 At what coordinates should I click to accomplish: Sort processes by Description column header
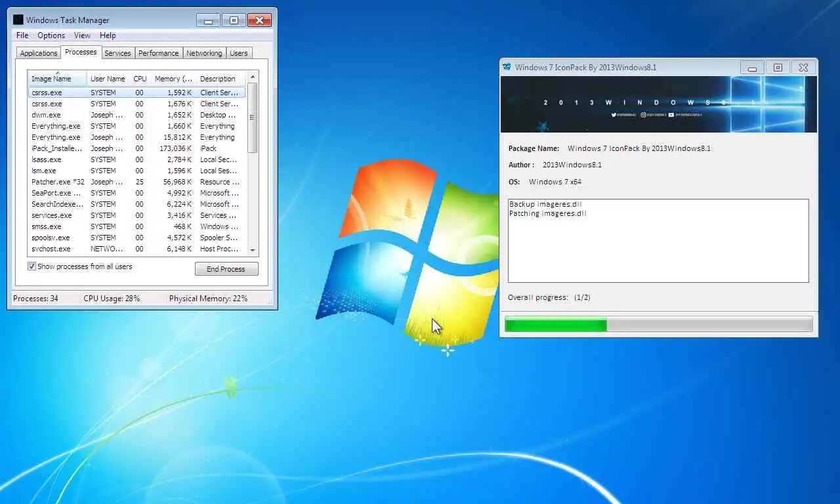point(220,79)
